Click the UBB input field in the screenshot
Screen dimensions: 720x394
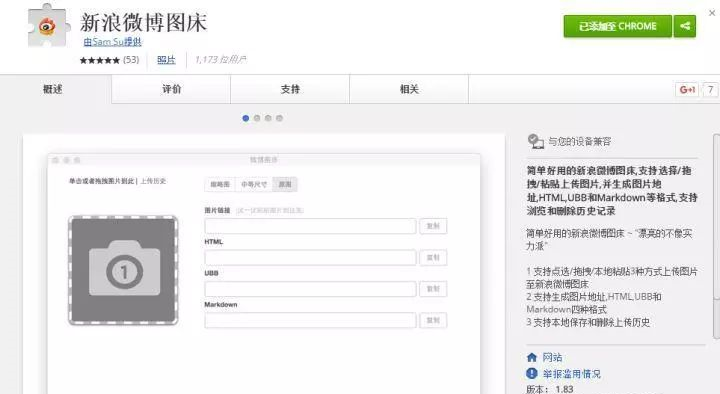(310, 289)
